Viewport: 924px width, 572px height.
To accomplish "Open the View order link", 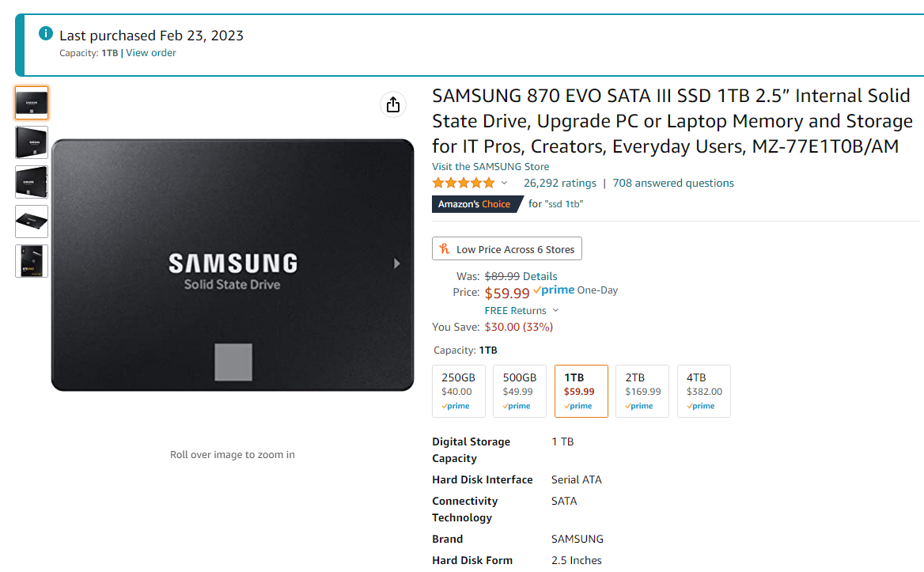I will pos(151,53).
